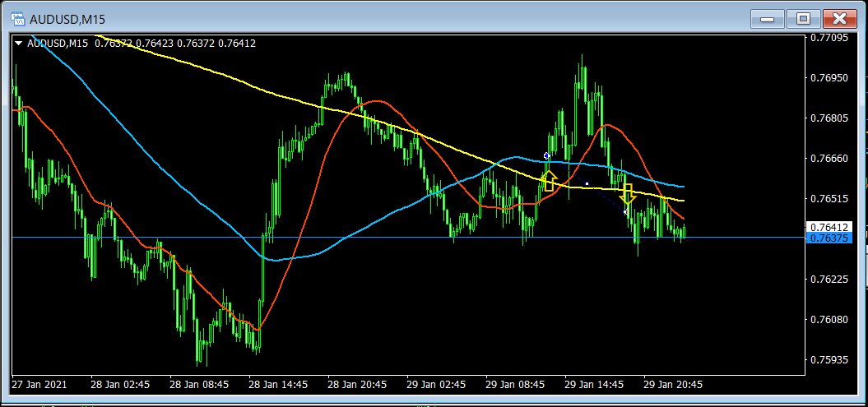Expand the AUDUSD,M15 chart info triangle
The height and width of the screenshot is (407, 868).
tap(20, 43)
